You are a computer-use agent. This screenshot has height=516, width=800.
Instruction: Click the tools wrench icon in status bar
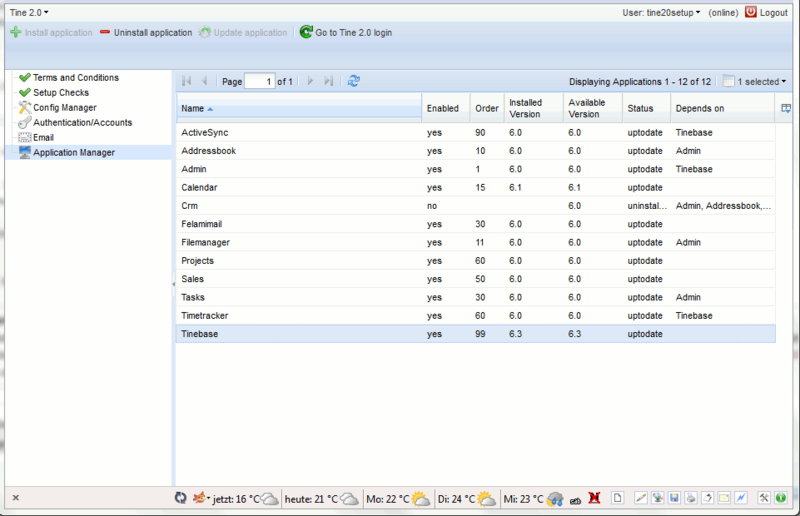(763, 498)
